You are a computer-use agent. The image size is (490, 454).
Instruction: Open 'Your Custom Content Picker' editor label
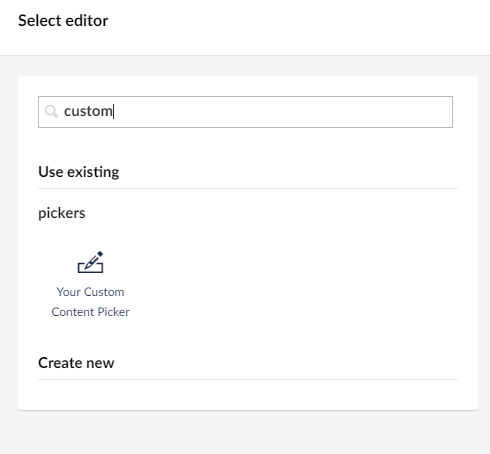(90, 302)
